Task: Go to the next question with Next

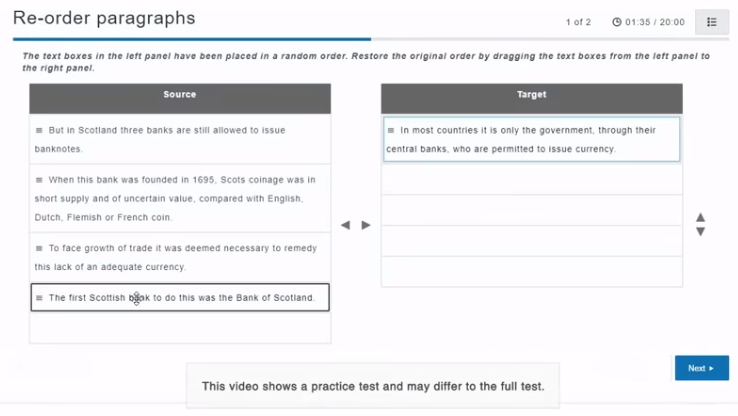Action: click(x=701, y=368)
